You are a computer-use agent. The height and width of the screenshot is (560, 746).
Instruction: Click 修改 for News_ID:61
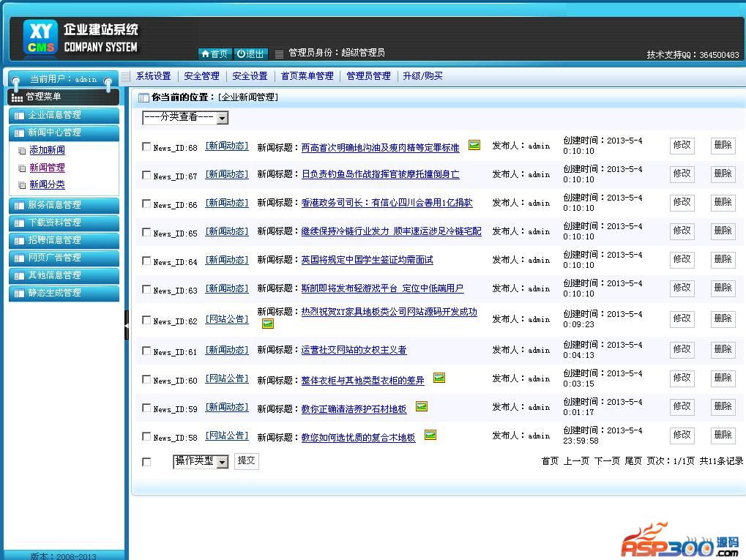click(682, 349)
